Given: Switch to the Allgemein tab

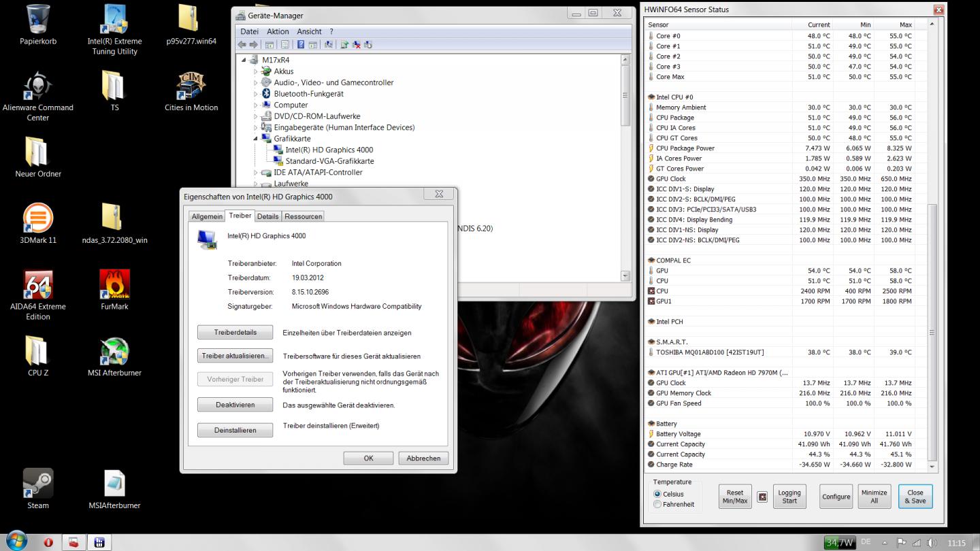Looking at the screenshot, I should pos(207,216).
